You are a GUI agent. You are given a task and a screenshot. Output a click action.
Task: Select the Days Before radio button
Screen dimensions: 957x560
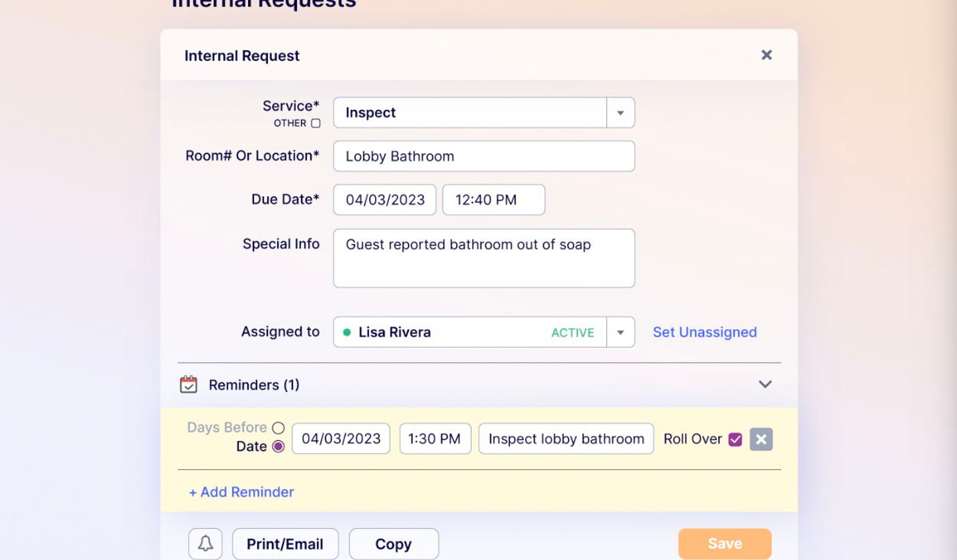(278, 428)
